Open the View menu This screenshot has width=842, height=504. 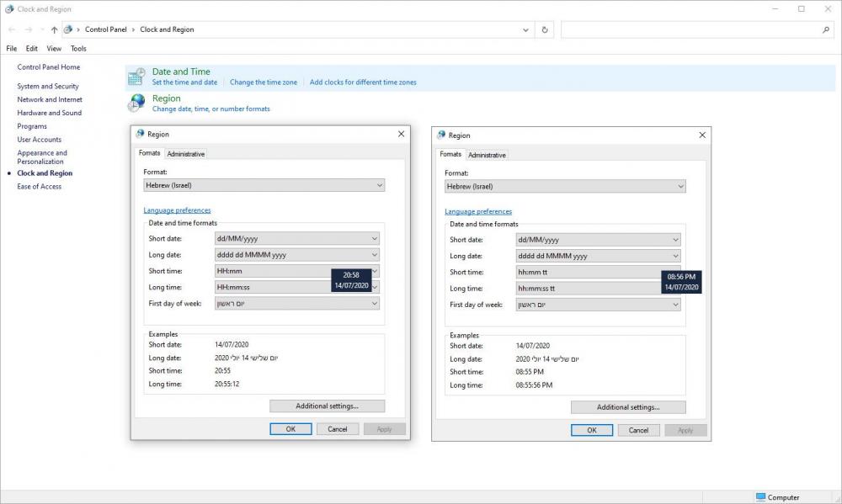(54, 48)
